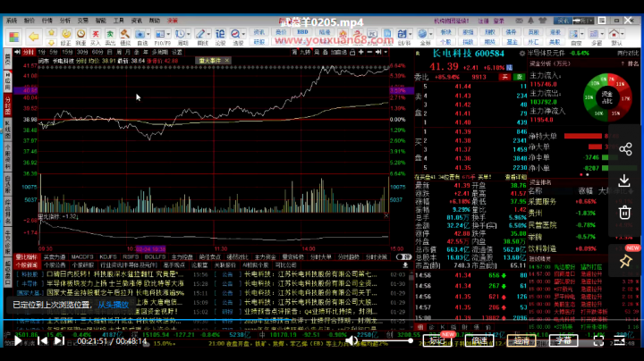Open the 工具 menu

pyautogui.click(x=119, y=21)
